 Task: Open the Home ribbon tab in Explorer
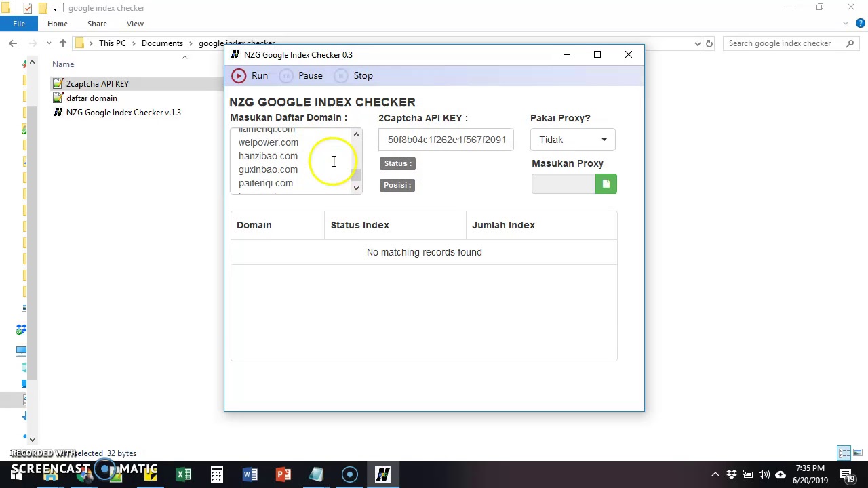(x=58, y=24)
